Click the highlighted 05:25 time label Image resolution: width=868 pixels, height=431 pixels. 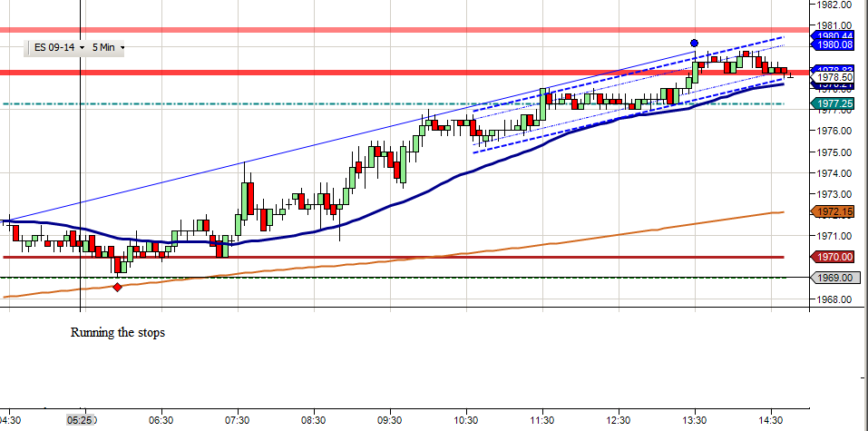[x=81, y=420]
